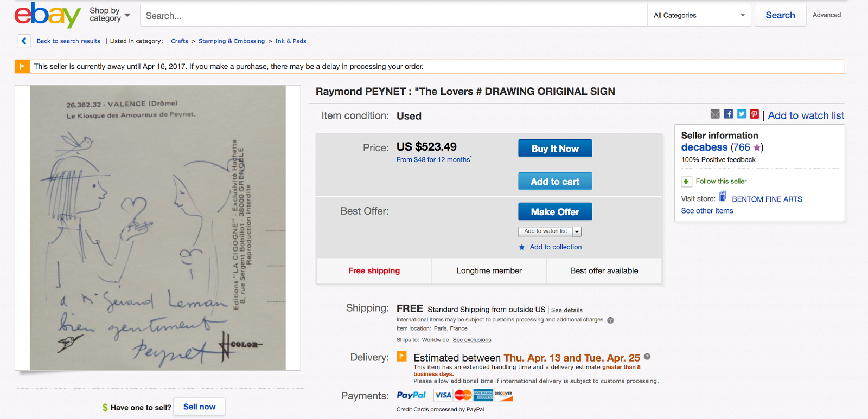Viewport: 868px width, 419px height.
Task: Share listing on Pinterest icon
Action: (x=755, y=114)
